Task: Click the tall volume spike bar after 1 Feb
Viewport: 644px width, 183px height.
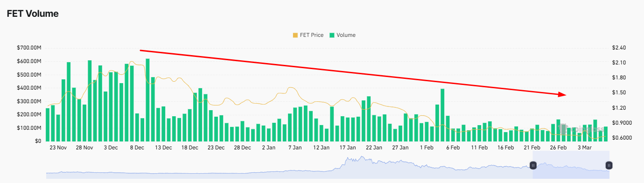Action: click(x=442, y=115)
